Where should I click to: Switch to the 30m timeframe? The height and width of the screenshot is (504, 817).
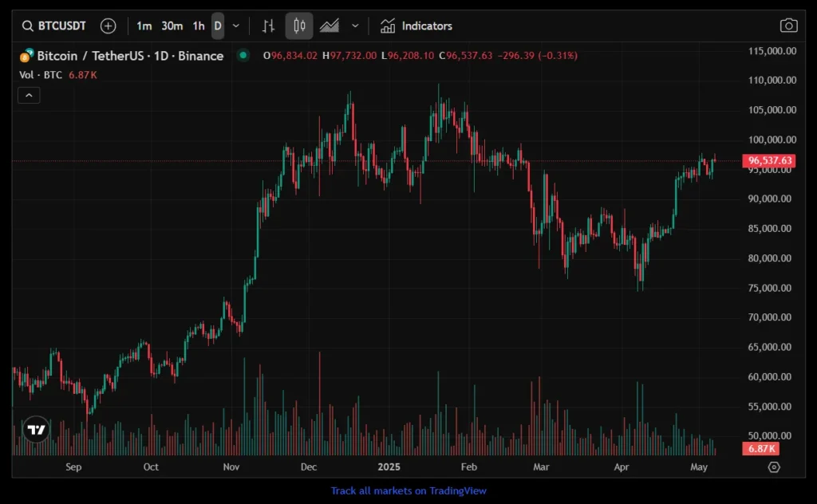point(172,26)
